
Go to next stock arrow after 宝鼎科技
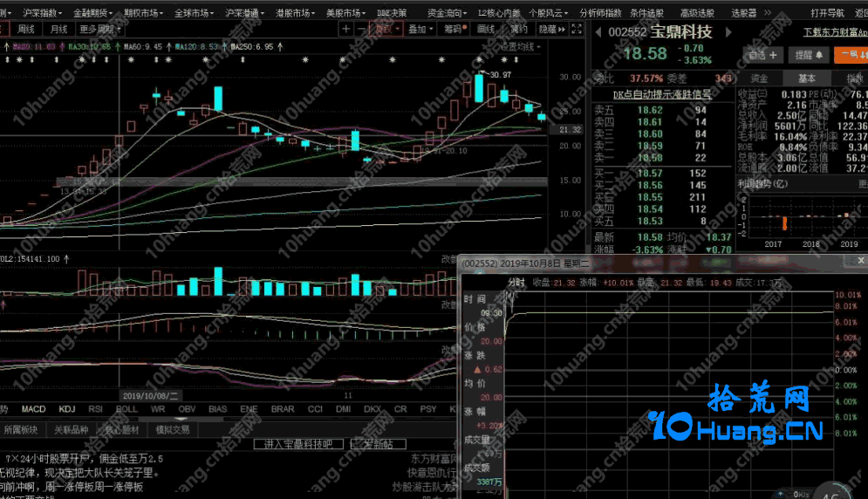click(x=728, y=32)
